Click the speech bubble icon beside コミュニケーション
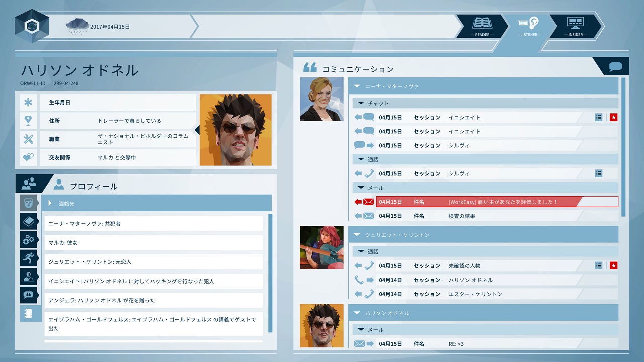 pyautogui.click(x=615, y=67)
